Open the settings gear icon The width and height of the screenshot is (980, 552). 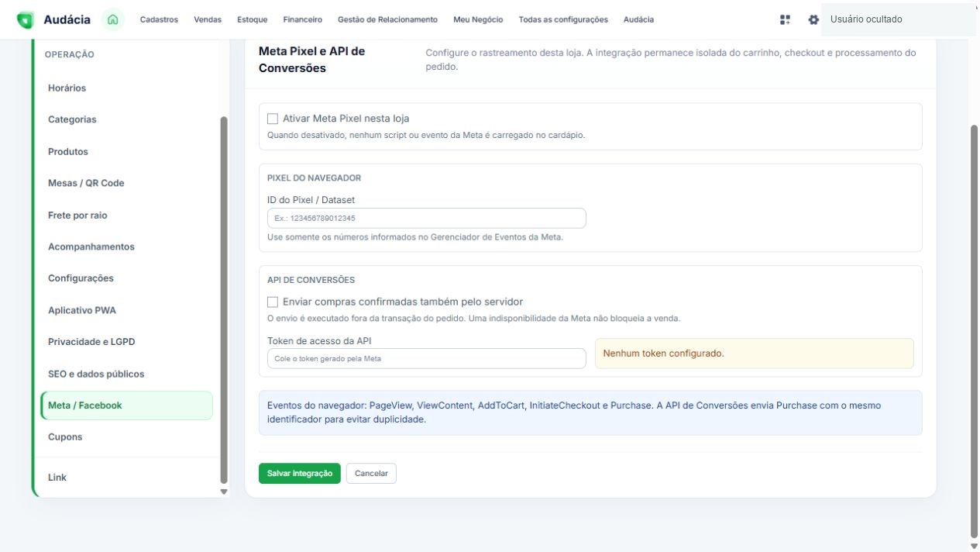[x=813, y=19]
